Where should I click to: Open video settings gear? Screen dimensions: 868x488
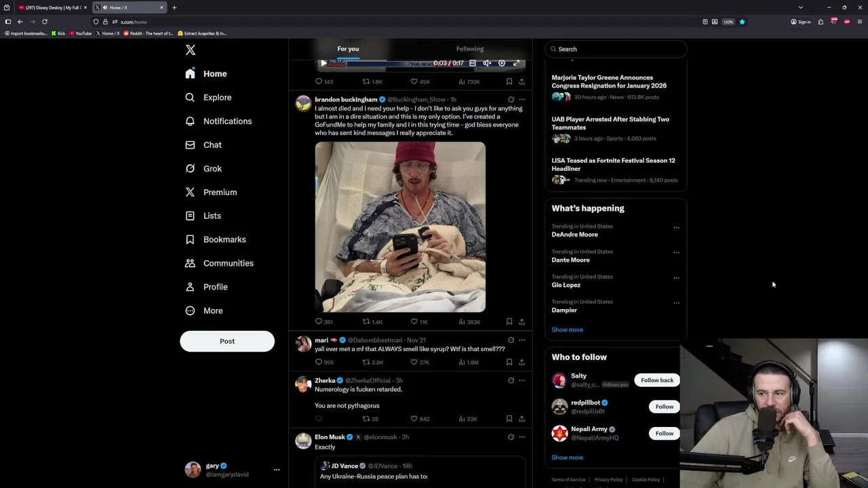502,63
